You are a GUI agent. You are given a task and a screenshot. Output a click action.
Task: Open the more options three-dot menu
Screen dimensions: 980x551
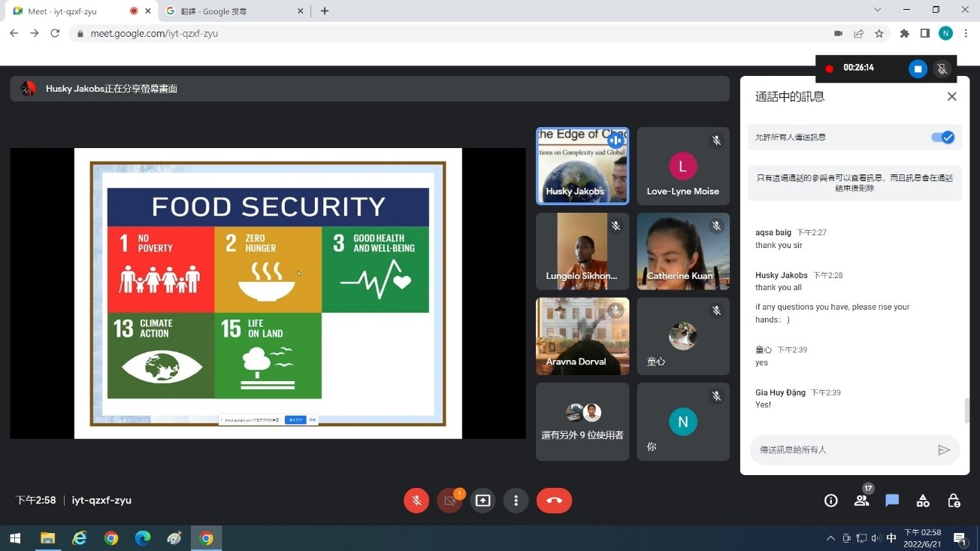pos(516,501)
